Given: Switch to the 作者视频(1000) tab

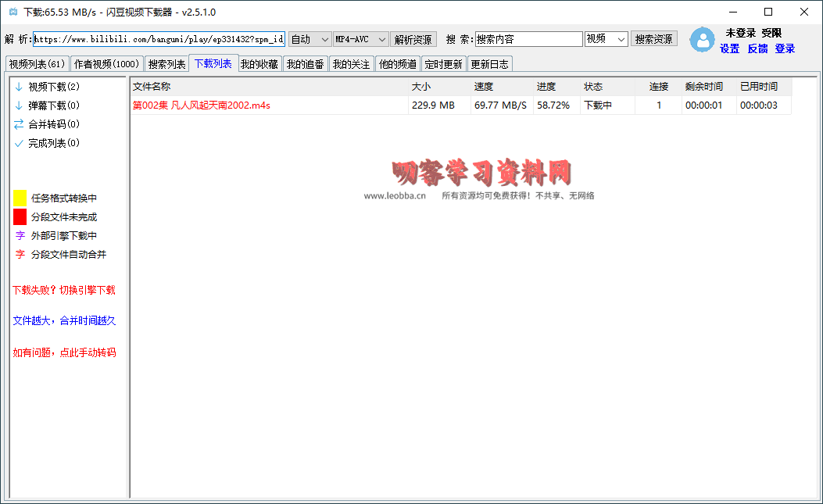Looking at the screenshot, I should coord(106,64).
